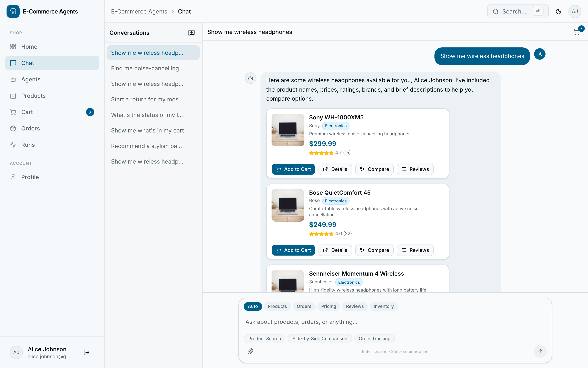
Task: Open the Products page from sidebar
Action: pos(52,96)
